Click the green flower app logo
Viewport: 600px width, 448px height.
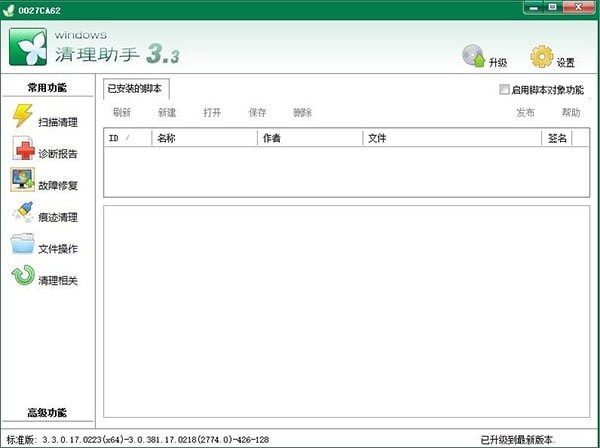28,46
